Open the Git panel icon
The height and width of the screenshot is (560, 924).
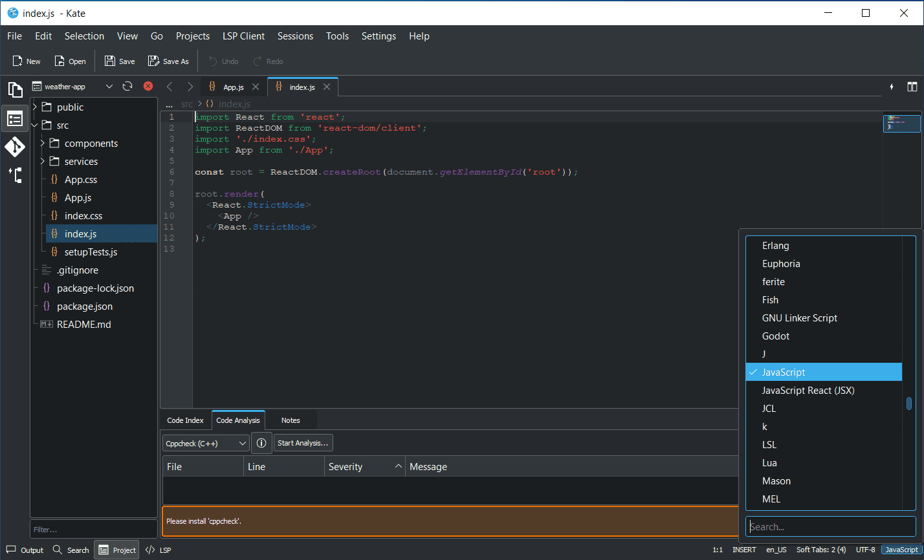tap(15, 147)
